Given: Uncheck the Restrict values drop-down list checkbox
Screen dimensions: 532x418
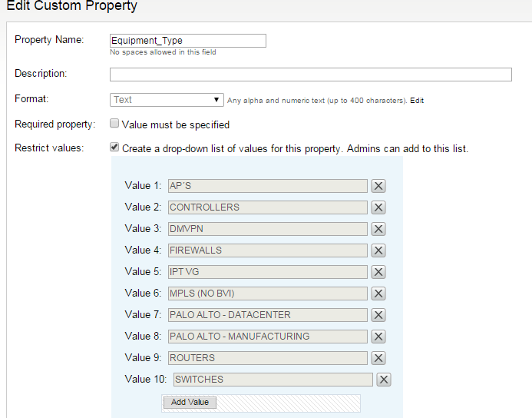Looking at the screenshot, I should coord(114,147).
